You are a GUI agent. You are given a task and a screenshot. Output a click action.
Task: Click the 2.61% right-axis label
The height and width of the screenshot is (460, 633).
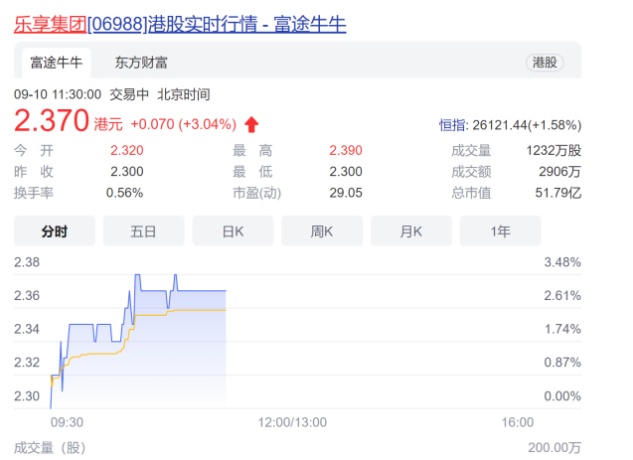tap(562, 296)
